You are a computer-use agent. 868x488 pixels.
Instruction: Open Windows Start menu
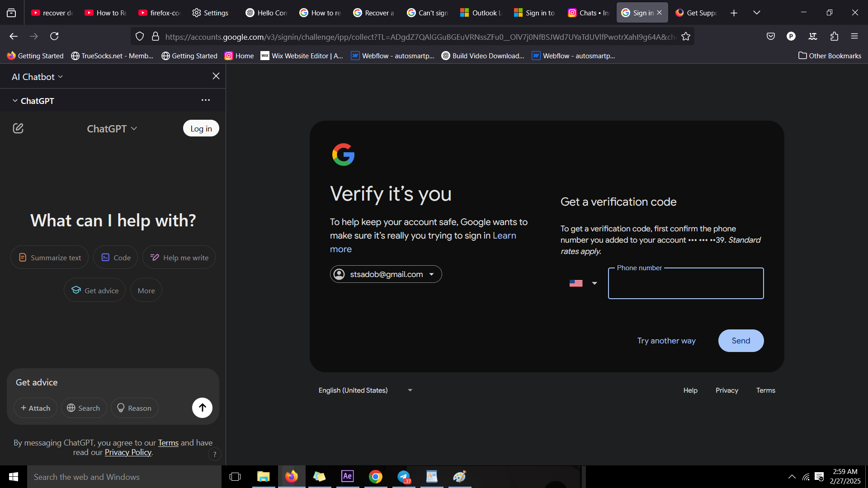pos(14,477)
